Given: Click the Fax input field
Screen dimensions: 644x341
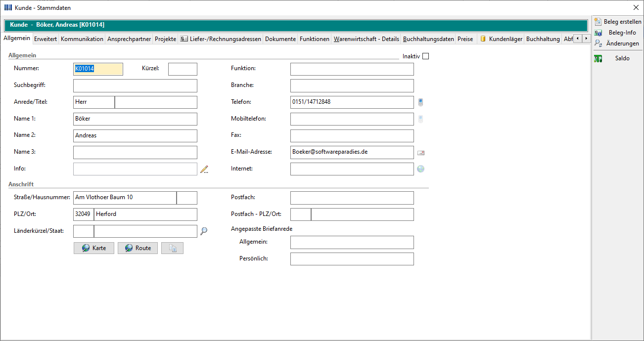Looking at the screenshot, I should click(352, 136).
